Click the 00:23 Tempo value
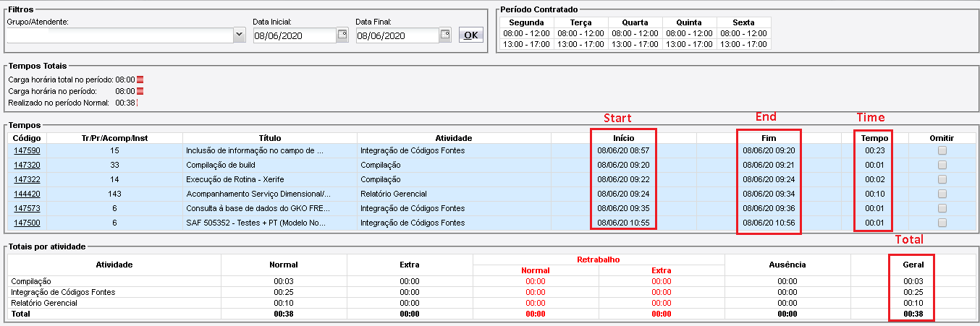This screenshot has height=326, width=980. (x=874, y=150)
